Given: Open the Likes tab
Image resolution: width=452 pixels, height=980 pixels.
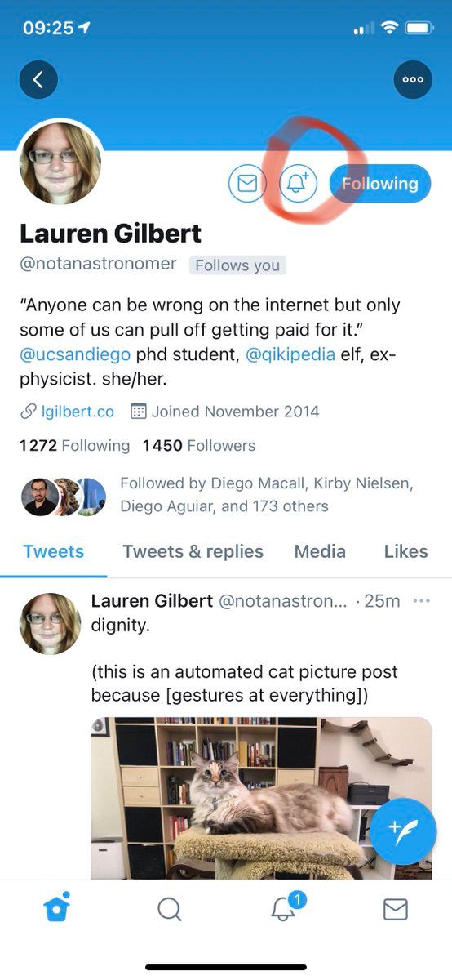Looking at the screenshot, I should [x=405, y=551].
